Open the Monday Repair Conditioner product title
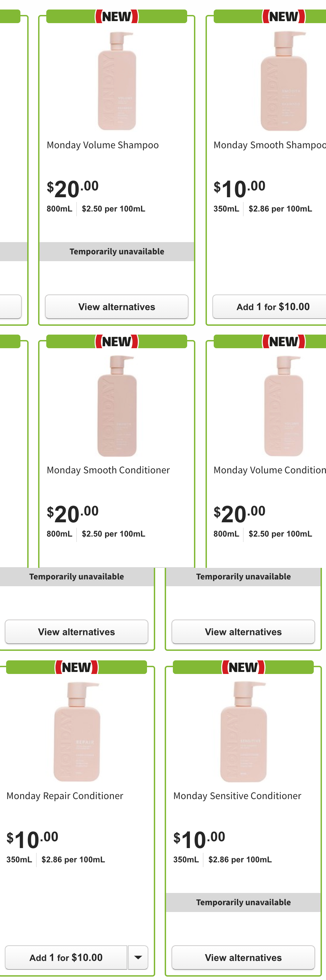The image size is (326, 980). 65,795
